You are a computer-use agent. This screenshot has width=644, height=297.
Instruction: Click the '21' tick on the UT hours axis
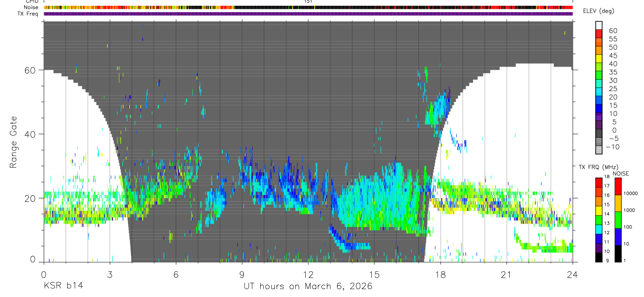pos(507,274)
